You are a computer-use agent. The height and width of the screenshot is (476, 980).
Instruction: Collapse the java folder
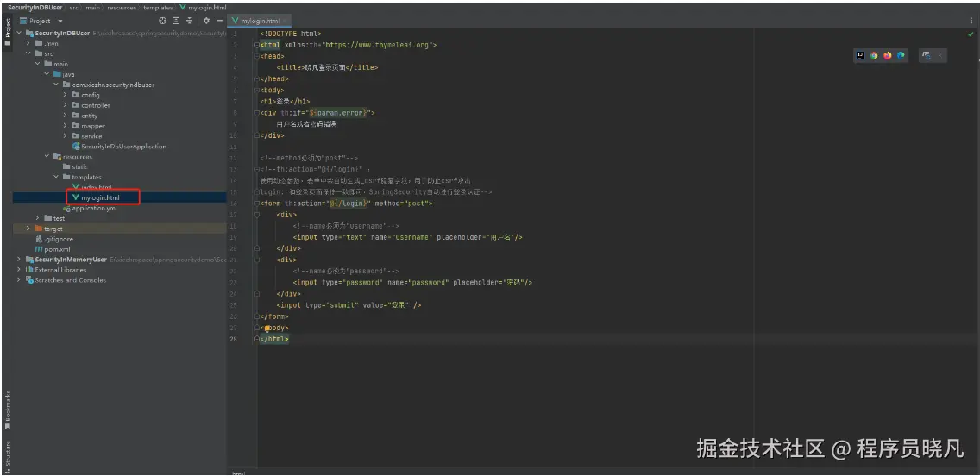point(47,74)
